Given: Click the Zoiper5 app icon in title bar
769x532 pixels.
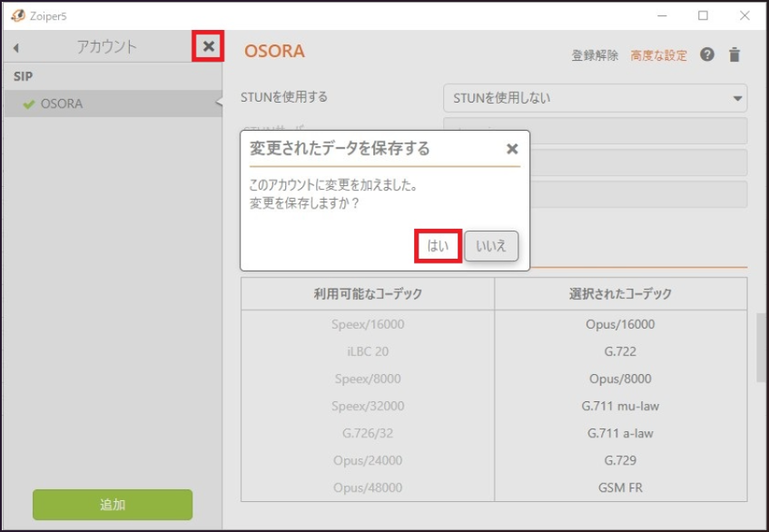Looking at the screenshot, I should 17,15.
